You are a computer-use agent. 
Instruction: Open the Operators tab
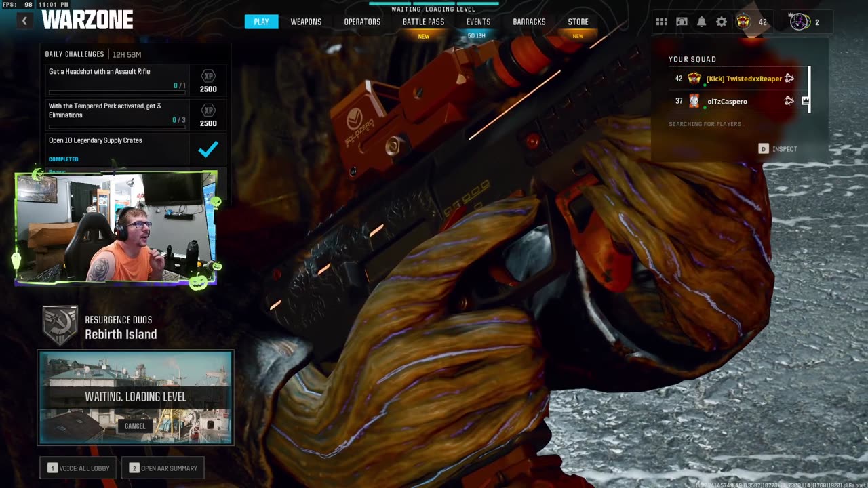[x=362, y=22]
